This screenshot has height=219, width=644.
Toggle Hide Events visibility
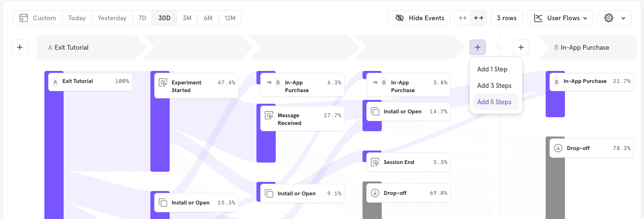[x=419, y=18]
